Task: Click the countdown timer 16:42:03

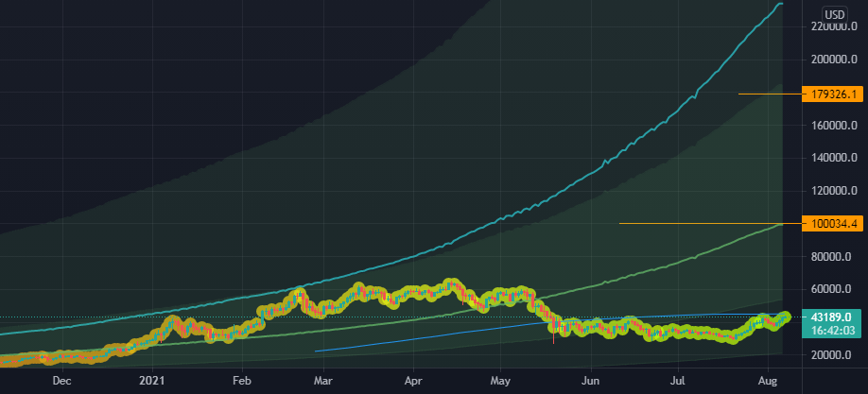Action: pyautogui.click(x=832, y=331)
